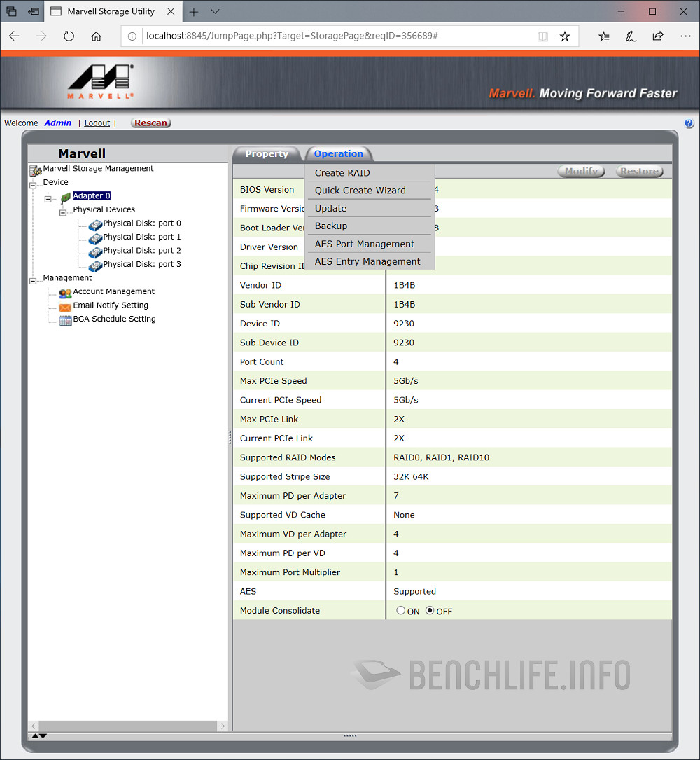This screenshot has height=760, width=700.
Task: Select Module Consolidate OFF radio button
Action: (x=430, y=611)
